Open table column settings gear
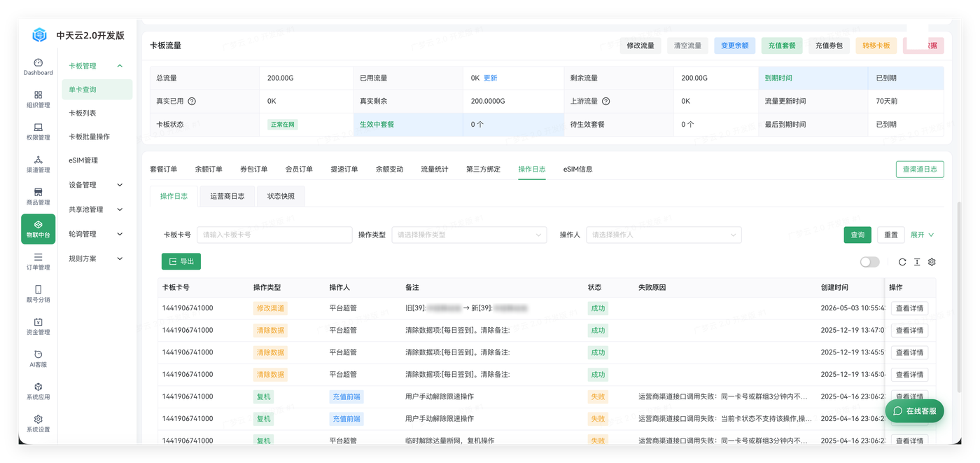980x463 pixels. (x=932, y=262)
